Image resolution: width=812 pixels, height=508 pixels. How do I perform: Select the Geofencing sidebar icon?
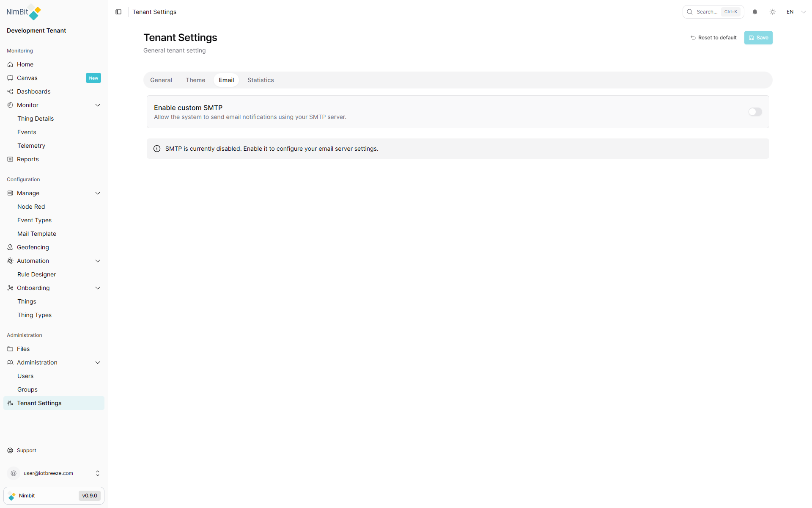(x=10, y=247)
